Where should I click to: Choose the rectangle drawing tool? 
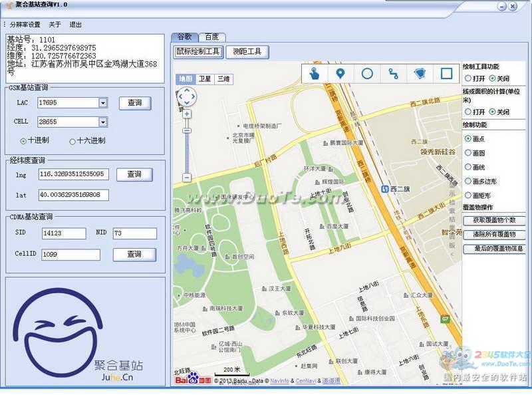pyautogui.click(x=446, y=73)
